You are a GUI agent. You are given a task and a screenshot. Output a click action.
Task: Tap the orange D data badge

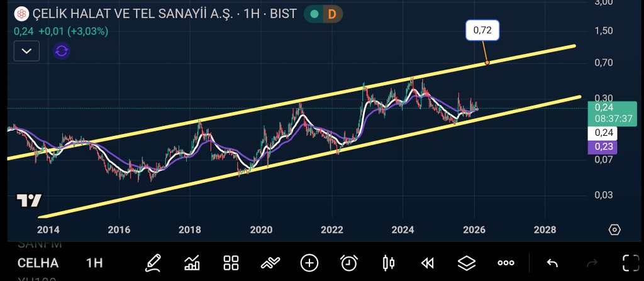(332, 14)
